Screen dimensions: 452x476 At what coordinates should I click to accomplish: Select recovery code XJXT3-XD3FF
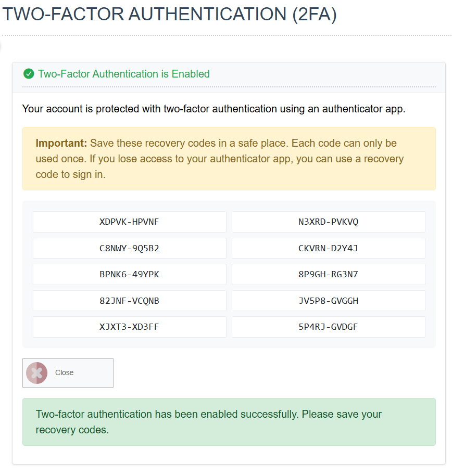pos(130,327)
